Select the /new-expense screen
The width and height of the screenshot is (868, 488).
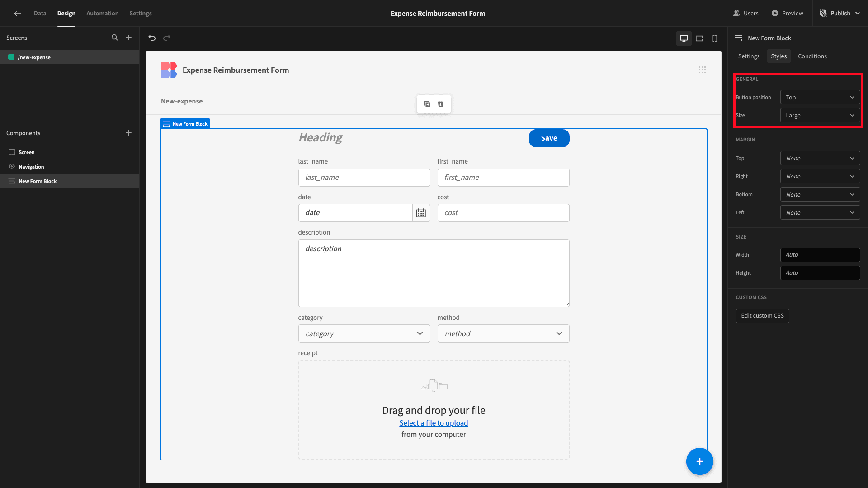coord(70,57)
